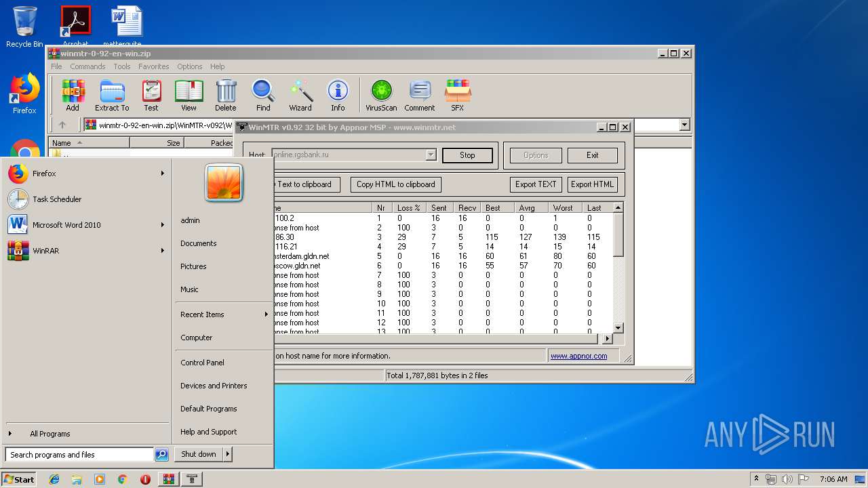Switch to WinRAR taskbar button

168,479
